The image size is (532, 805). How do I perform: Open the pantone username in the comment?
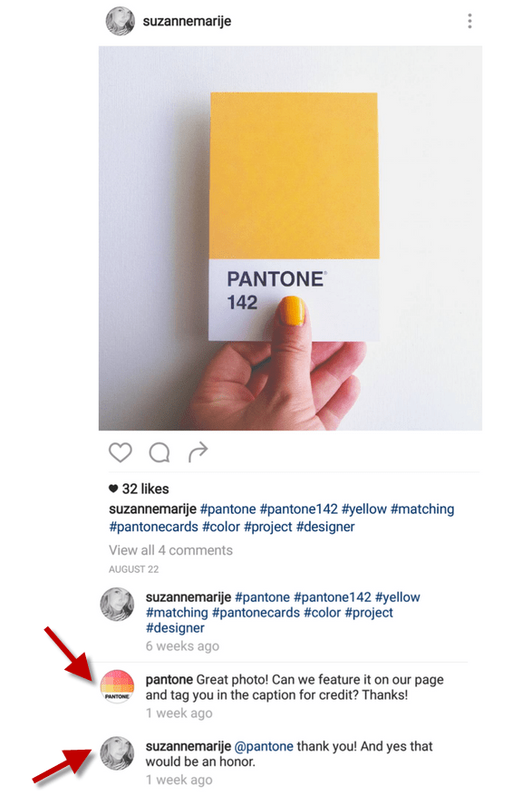pos(169,679)
